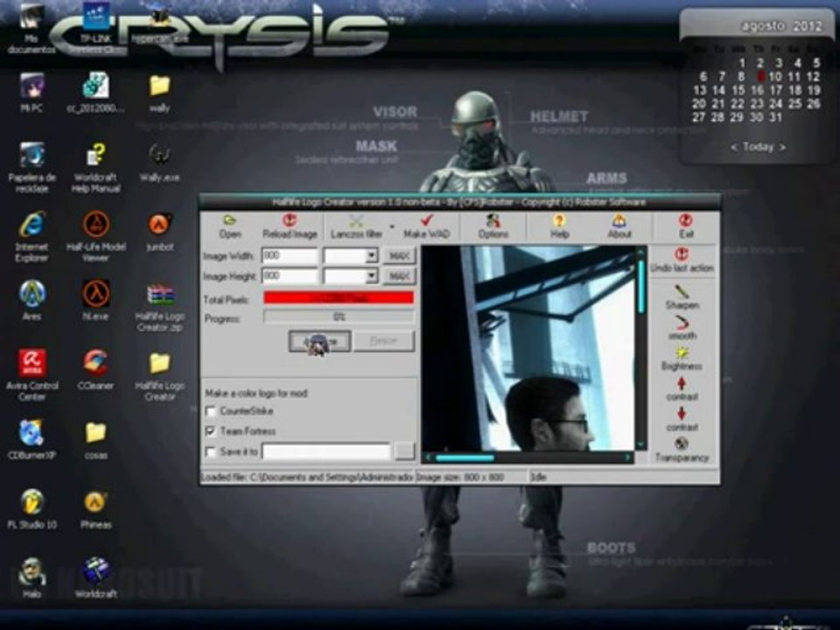Click the Reload Image toolbar icon
The image size is (840, 630).
tap(290, 220)
